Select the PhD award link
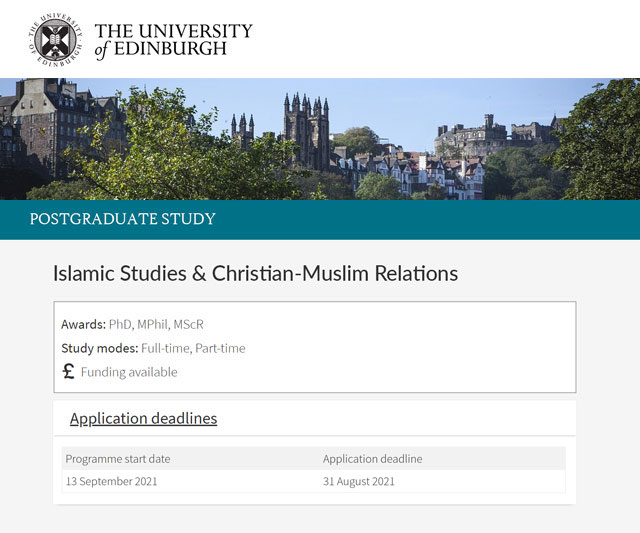Image resolution: width=640 pixels, height=533 pixels. (x=120, y=325)
